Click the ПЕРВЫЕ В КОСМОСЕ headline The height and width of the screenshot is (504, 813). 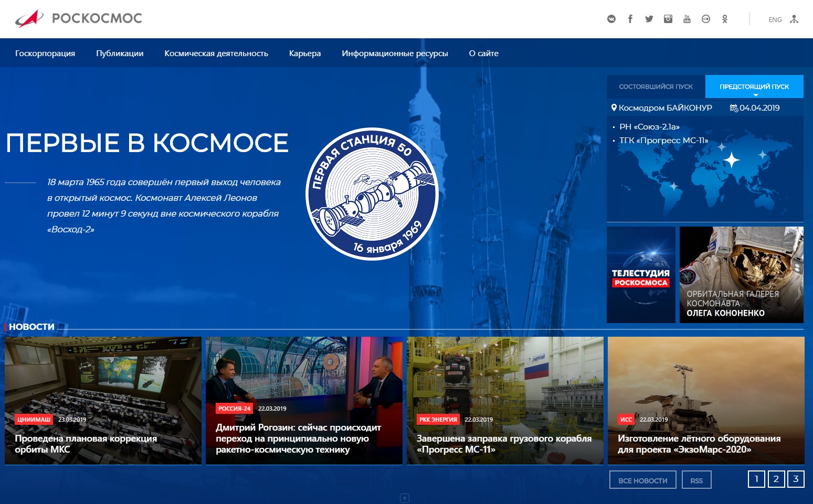tap(147, 143)
